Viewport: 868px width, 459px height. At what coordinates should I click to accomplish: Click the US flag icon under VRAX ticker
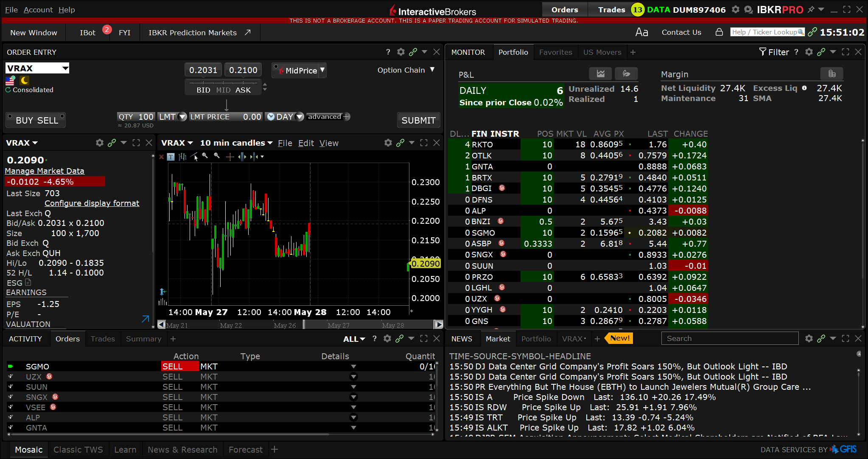tap(10, 81)
